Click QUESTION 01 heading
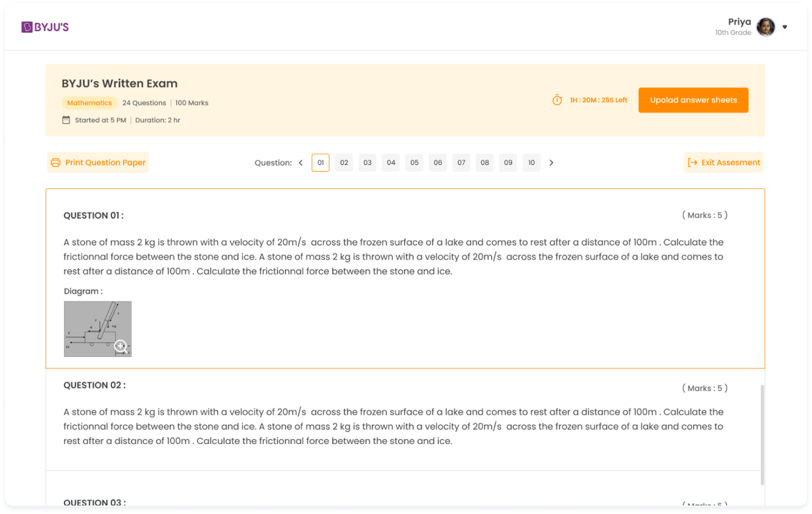Image resolution: width=812 pixels, height=514 pixels. coord(93,215)
